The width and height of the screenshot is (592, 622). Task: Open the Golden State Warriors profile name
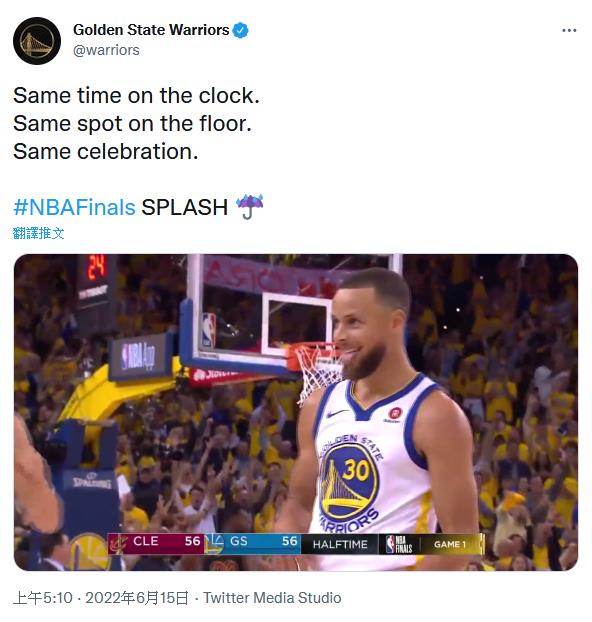point(151,30)
